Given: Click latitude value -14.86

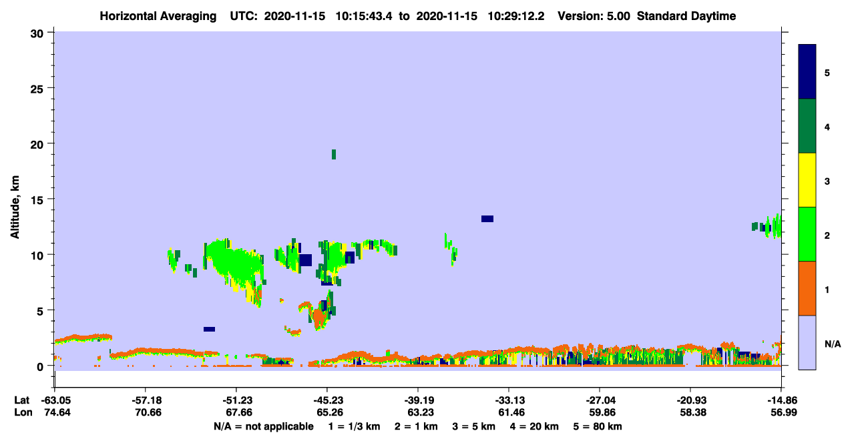Looking at the screenshot, I should (781, 400).
